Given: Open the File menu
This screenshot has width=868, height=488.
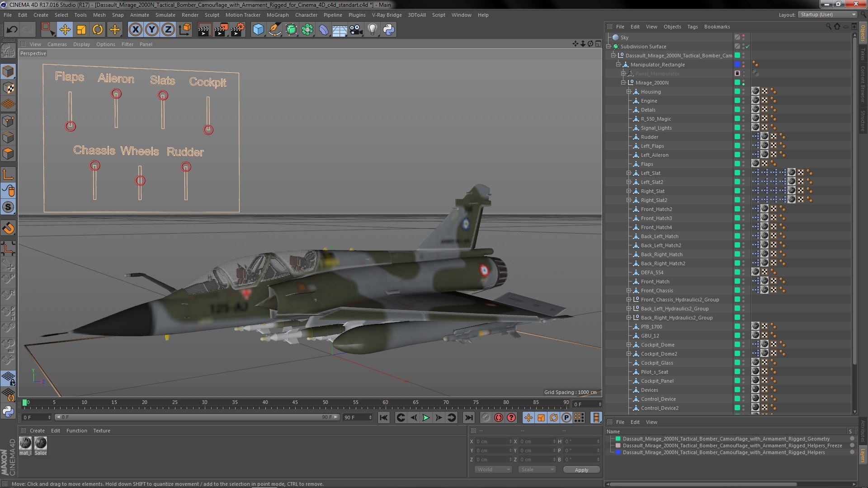Looking at the screenshot, I should pos(8,15).
